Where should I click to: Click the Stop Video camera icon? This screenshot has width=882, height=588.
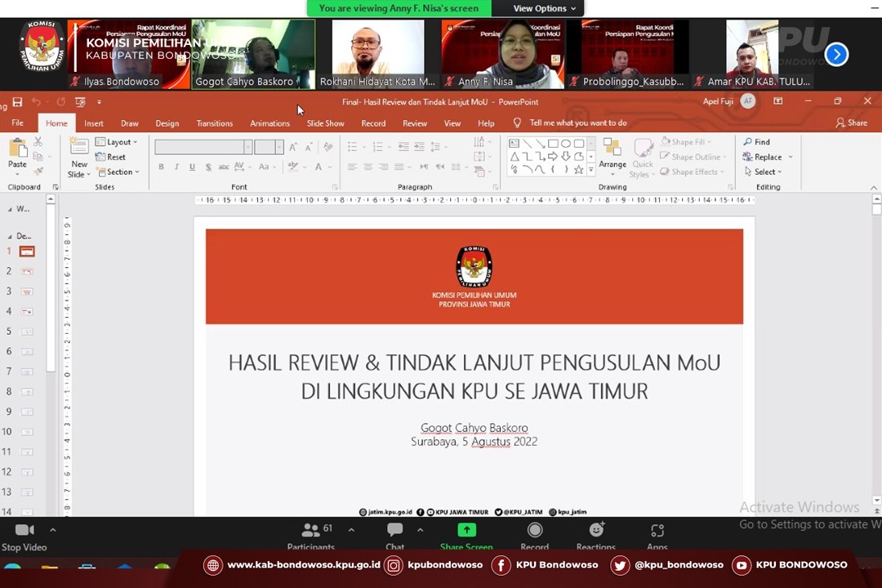click(x=24, y=531)
